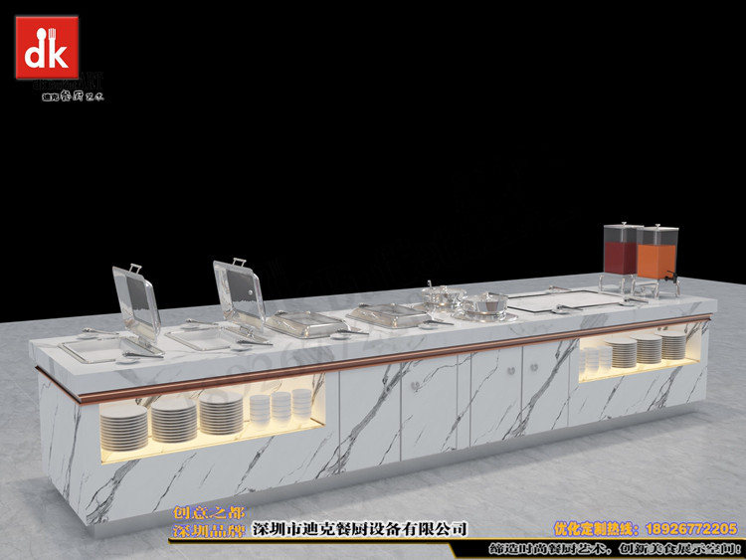Select the second open chafing dish lid

[x=236, y=292]
